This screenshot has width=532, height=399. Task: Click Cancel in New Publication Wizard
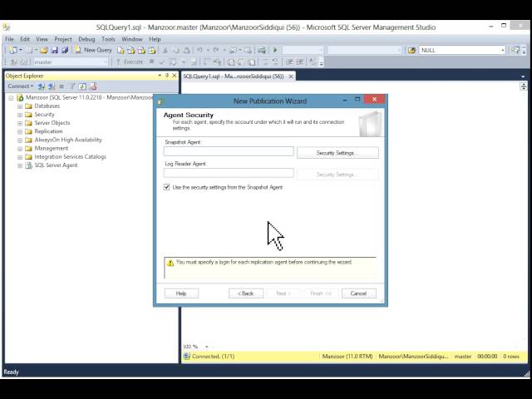359,293
